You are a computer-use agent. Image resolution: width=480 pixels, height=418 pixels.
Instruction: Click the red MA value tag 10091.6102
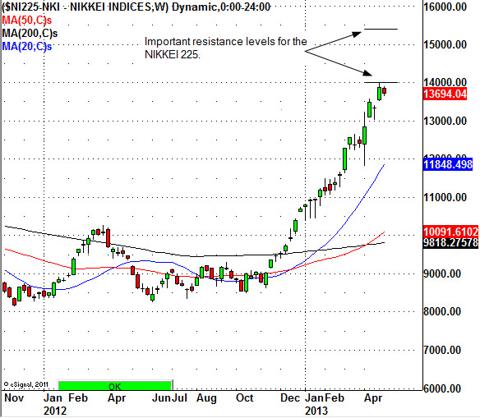click(x=451, y=231)
